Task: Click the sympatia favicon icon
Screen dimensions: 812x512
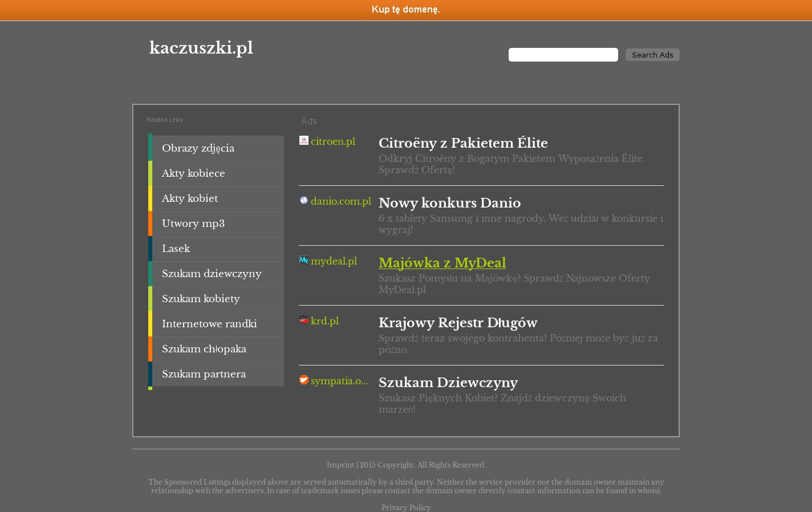Action: coord(304,380)
